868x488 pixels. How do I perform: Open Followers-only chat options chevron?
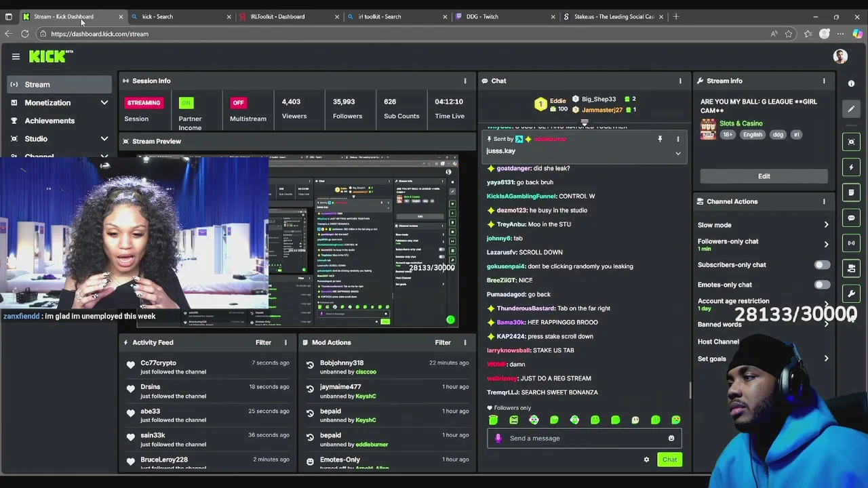826,244
